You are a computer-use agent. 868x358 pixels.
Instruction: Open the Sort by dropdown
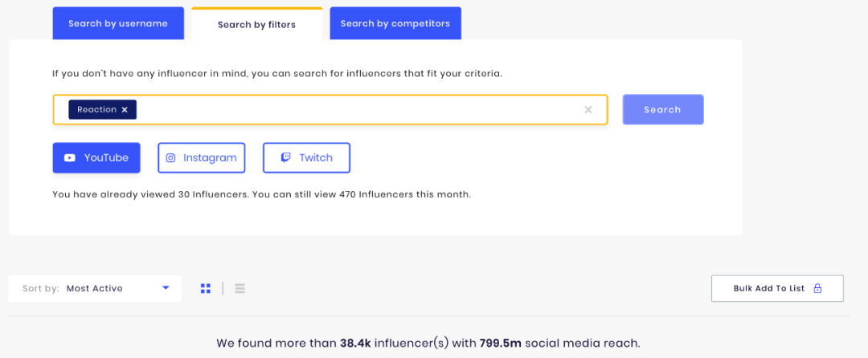[x=95, y=288]
